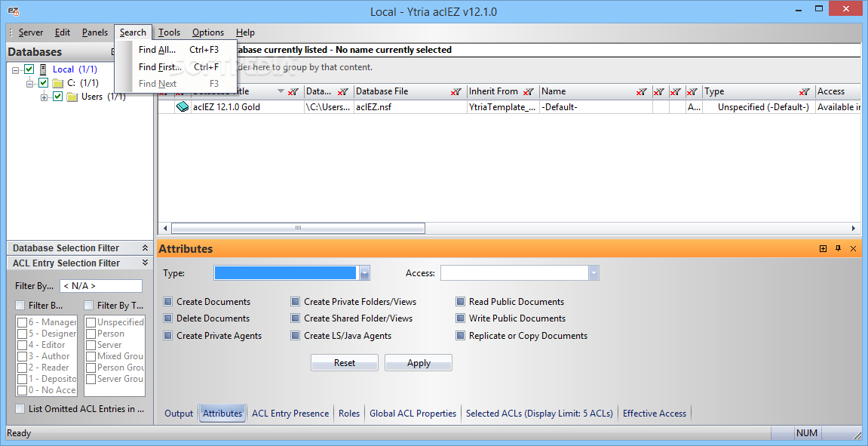Click the expand icon on the Attributes panel header
This screenshot has height=446, width=868.
824,249
